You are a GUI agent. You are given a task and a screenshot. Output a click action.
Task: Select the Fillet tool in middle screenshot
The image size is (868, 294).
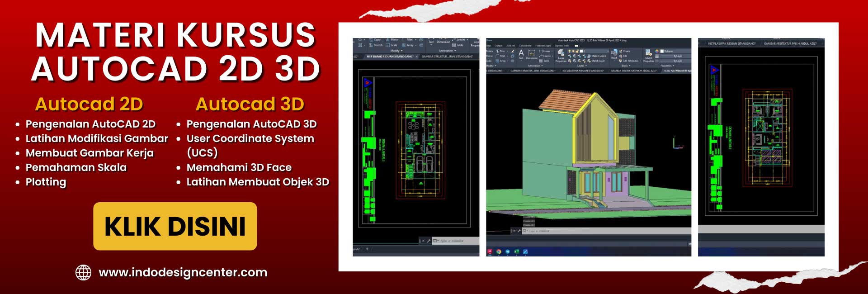click(501, 56)
